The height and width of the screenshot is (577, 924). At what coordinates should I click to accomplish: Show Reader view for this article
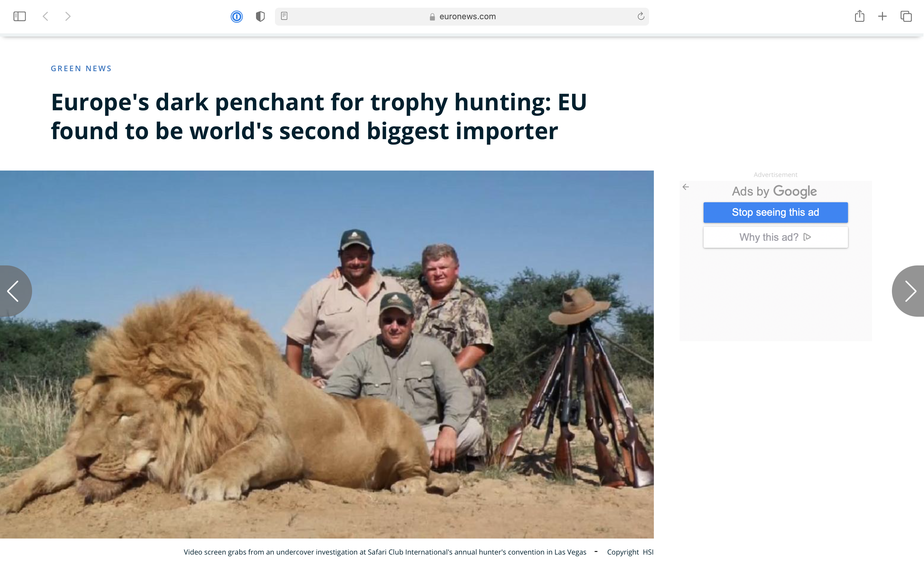(284, 16)
